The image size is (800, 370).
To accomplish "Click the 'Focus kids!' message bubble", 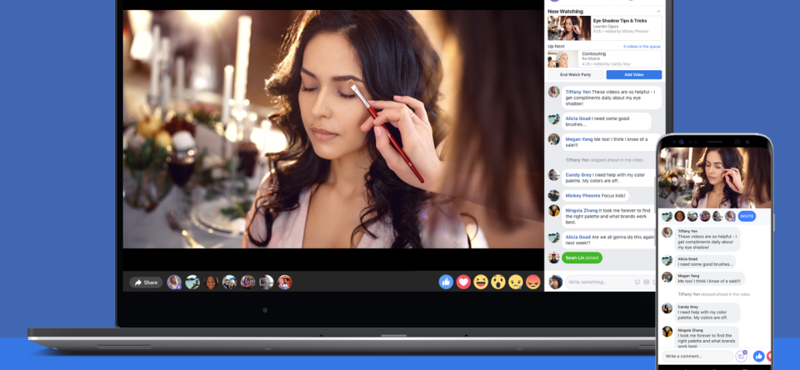I will point(595,195).
